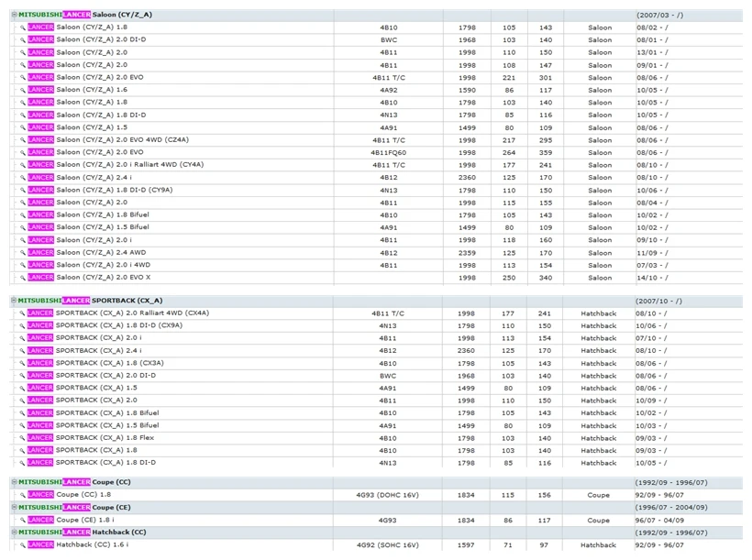Viewport: 752px width, 560px height.
Task: Open LANCER Coupe (CC) 1.8 link
Action: [x=70, y=495]
